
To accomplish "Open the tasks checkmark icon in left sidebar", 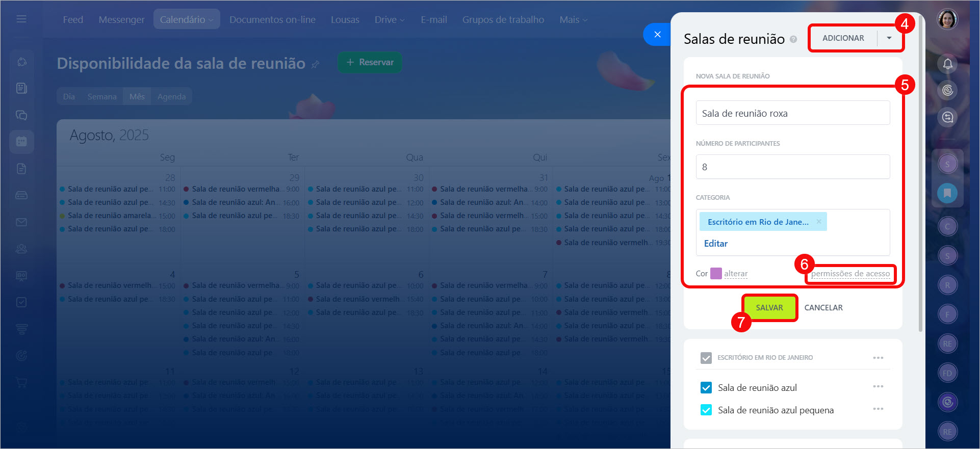I will click(21, 302).
